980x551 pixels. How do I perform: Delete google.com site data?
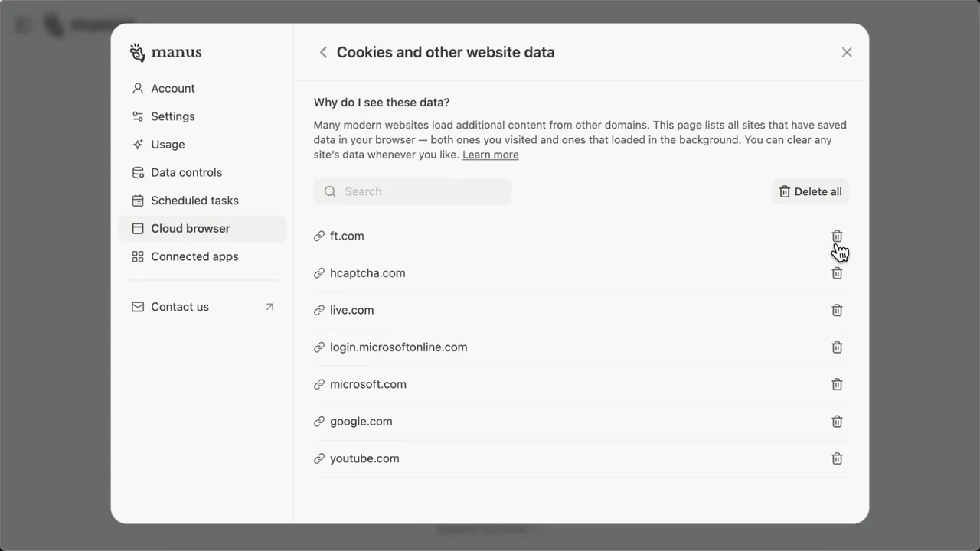pyautogui.click(x=837, y=422)
